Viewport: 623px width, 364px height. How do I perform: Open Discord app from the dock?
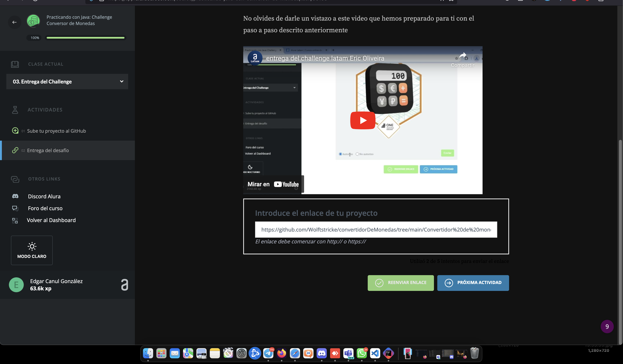pos(322,353)
